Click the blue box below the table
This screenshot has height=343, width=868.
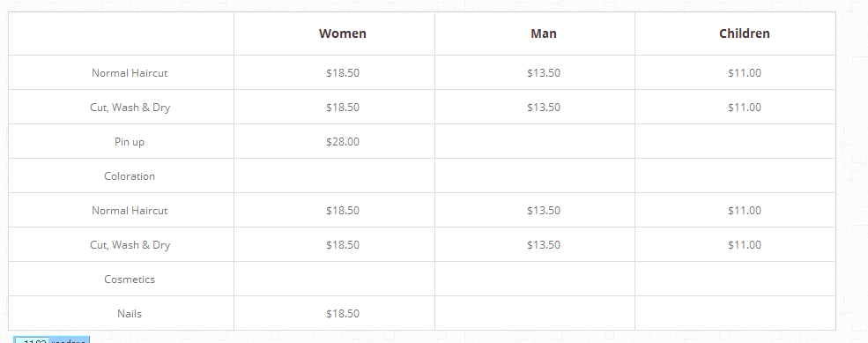coord(51,339)
